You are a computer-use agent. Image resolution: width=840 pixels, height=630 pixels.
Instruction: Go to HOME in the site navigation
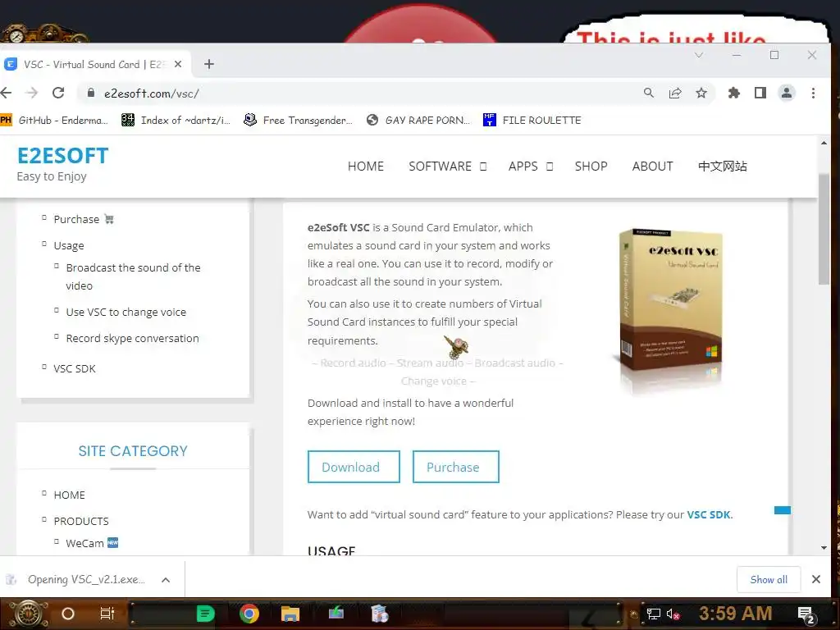tap(366, 167)
